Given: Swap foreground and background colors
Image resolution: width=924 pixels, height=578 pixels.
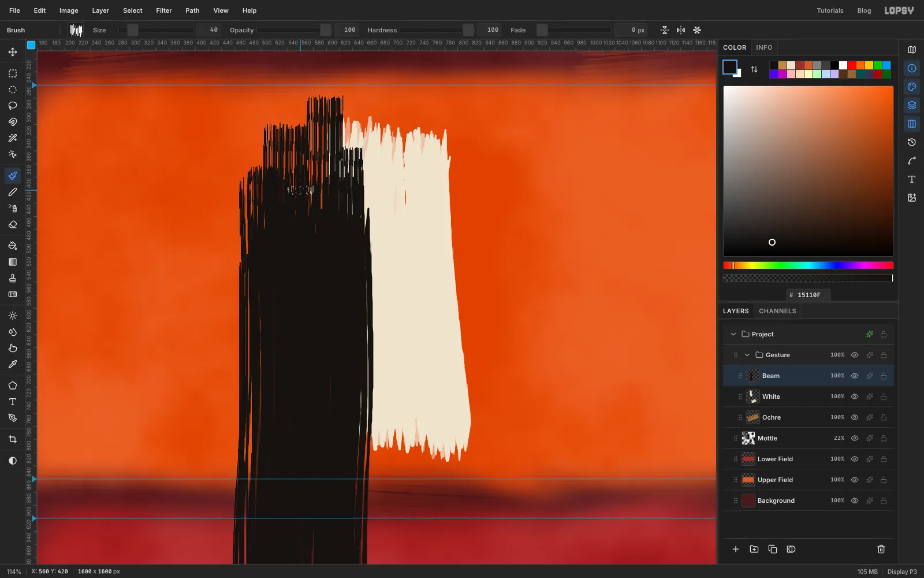Looking at the screenshot, I should tap(754, 69).
